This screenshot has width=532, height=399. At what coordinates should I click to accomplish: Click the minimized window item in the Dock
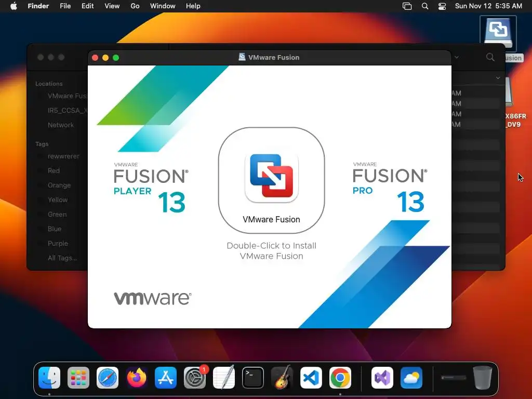coord(453,378)
